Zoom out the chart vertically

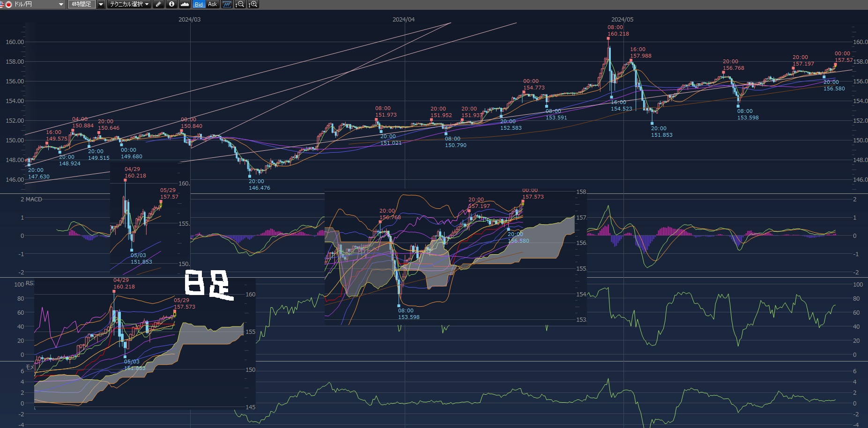tap(240, 4)
